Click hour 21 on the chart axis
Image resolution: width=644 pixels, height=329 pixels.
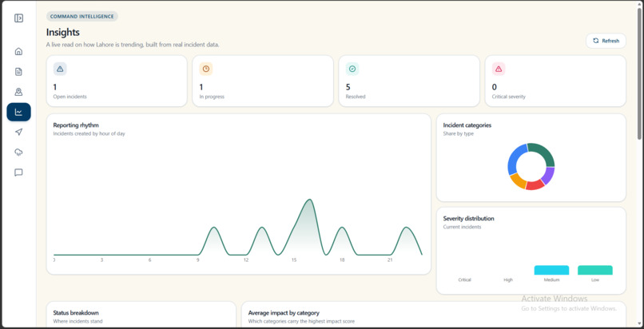(x=390, y=260)
